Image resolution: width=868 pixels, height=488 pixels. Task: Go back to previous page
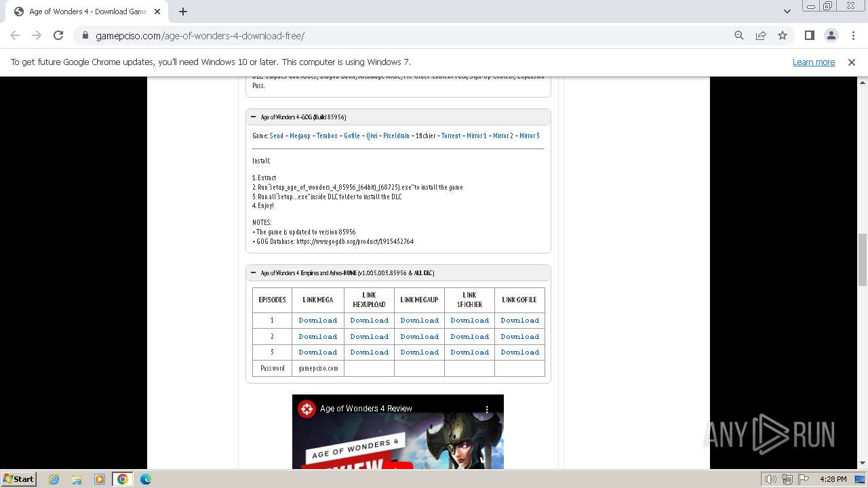(15, 35)
